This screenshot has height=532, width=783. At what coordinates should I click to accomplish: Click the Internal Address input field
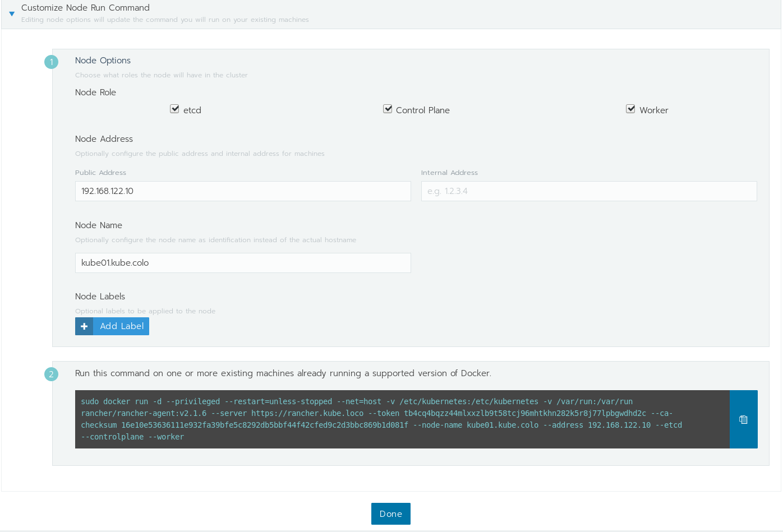tap(589, 191)
